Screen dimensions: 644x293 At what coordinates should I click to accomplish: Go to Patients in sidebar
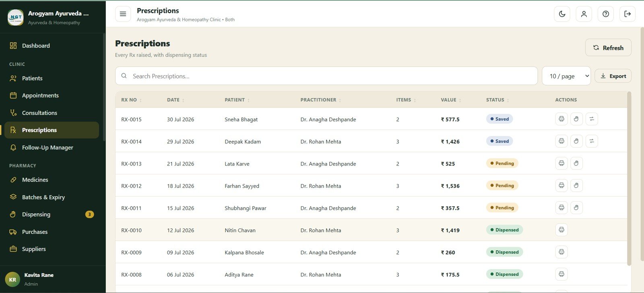point(52,78)
